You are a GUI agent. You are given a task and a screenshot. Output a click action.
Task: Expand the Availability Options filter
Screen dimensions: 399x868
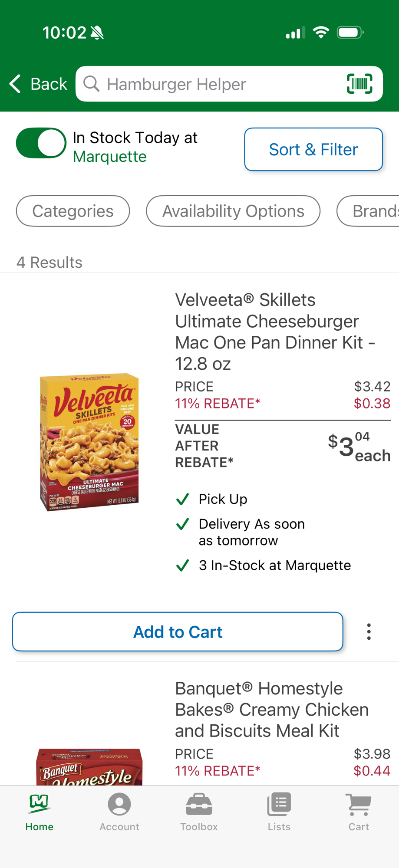[x=233, y=211]
